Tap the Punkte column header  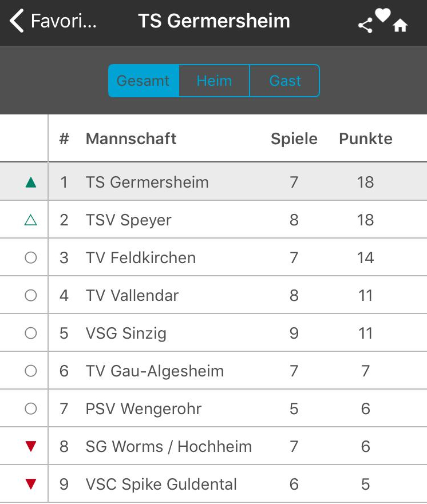366,139
